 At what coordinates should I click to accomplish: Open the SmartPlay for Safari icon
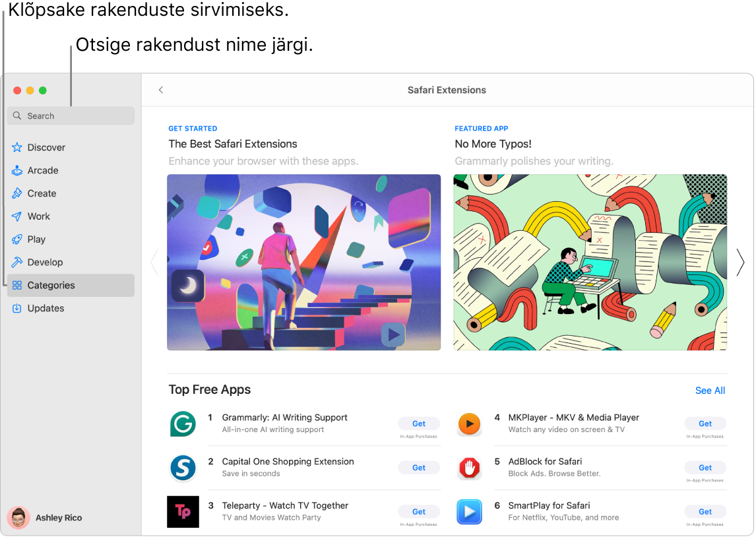pos(469,512)
